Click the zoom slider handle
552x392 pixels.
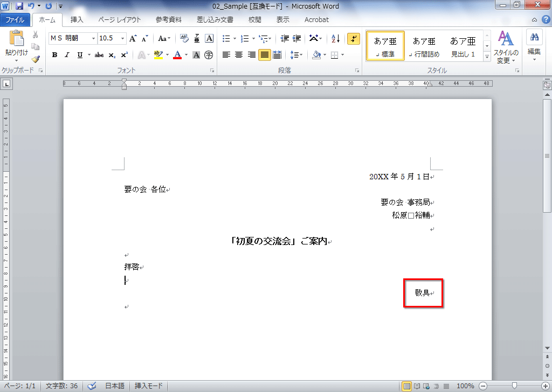pos(515,386)
